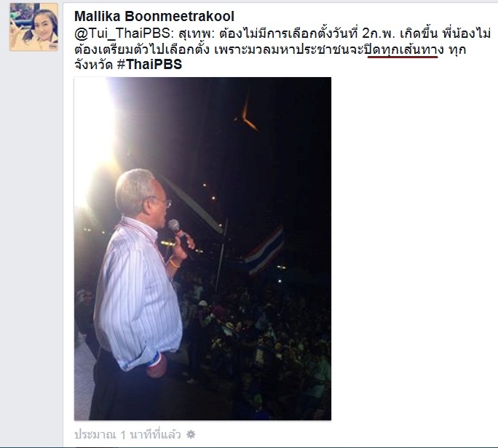Click the @Tui_ThaiPBS mention
Image resolution: width=498 pixels, height=448 pixels.
(122, 33)
